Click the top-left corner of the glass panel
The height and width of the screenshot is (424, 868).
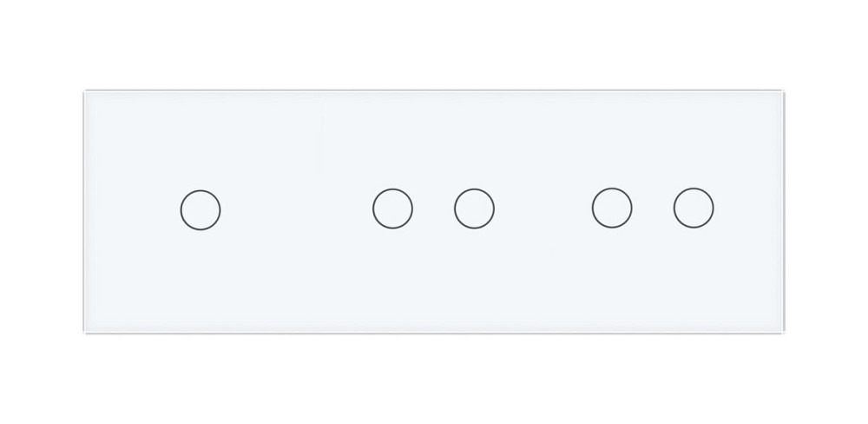86,92
